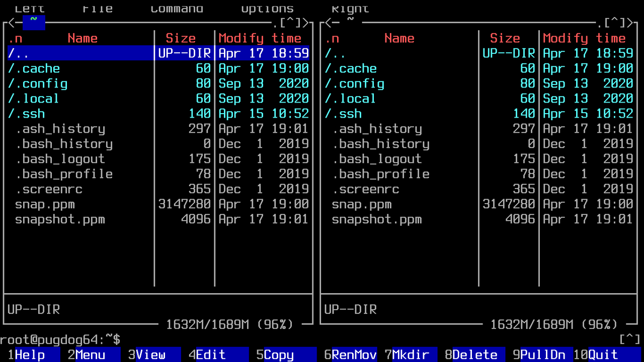Toggle command line caret at bottom right
The width and height of the screenshot is (644, 362).
[x=630, y=339]
